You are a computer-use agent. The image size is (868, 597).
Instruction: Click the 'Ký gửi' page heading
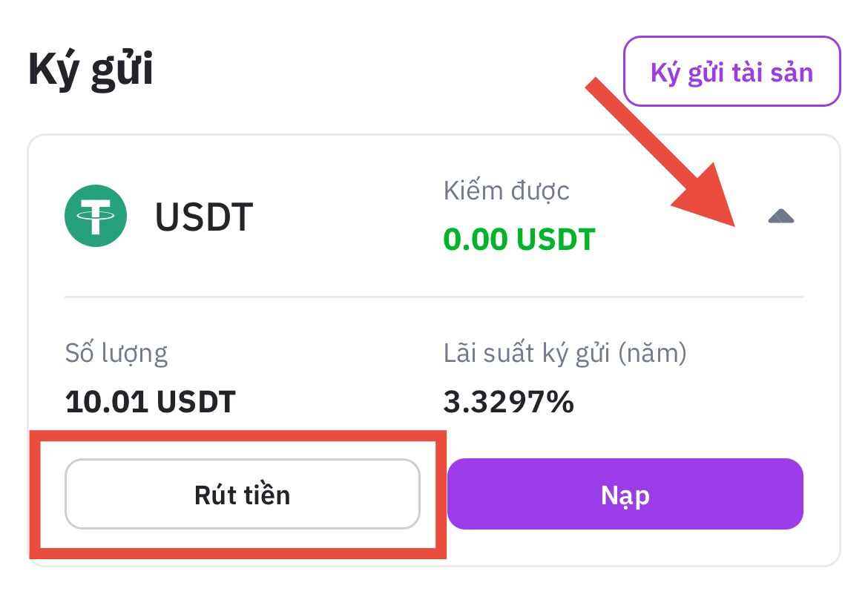(91, 70)
